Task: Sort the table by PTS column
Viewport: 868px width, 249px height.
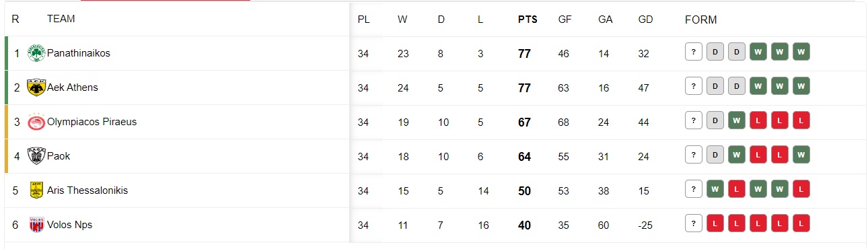Action: click(x=528, y=20)
